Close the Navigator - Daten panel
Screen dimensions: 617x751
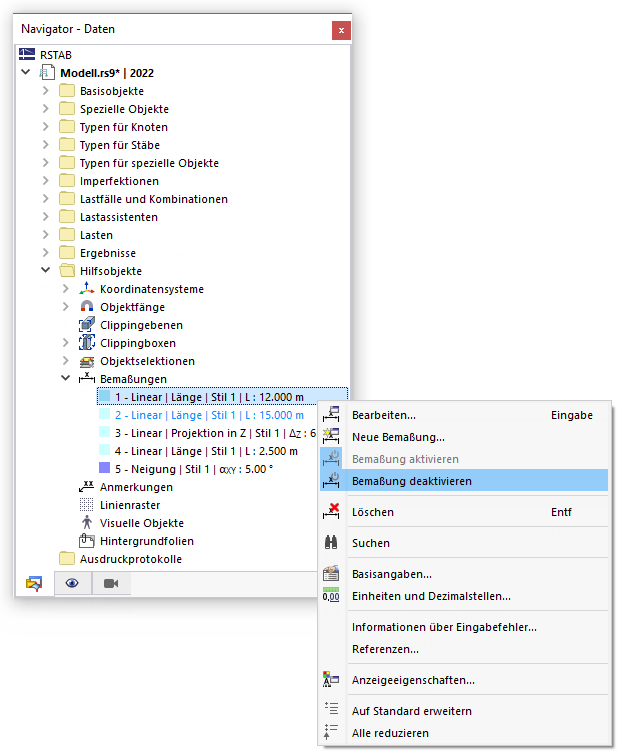click(x=341, y=30)
